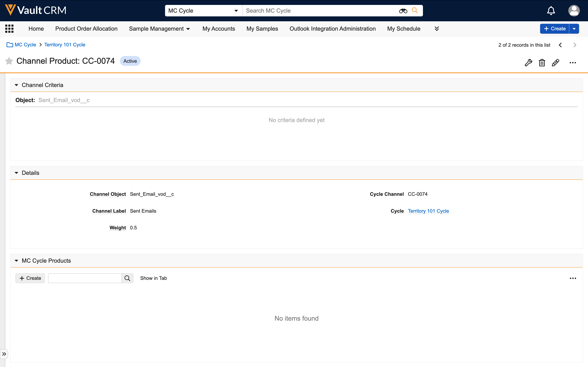Click the favorite star icon
The image size is (588, 367).
9,61
